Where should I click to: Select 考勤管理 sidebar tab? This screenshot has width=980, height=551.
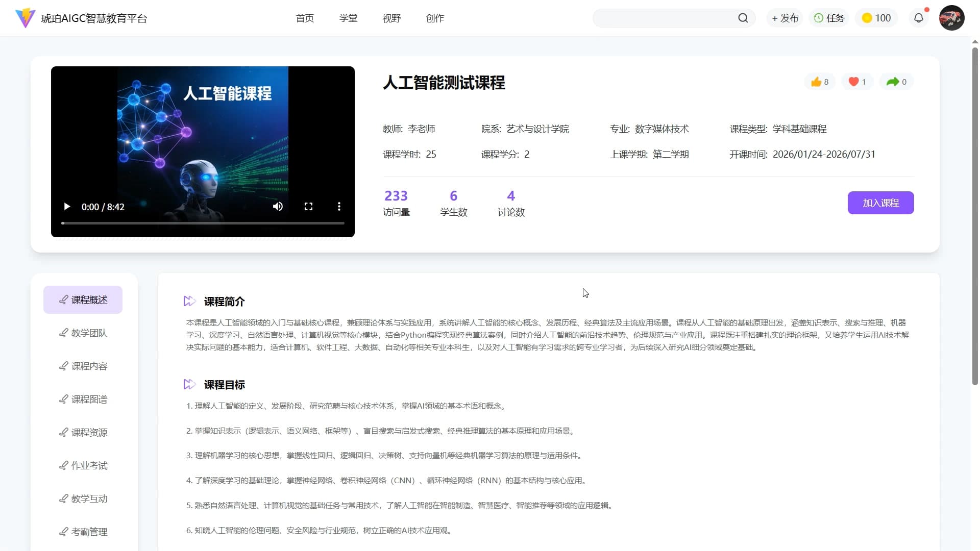(83, 532)
